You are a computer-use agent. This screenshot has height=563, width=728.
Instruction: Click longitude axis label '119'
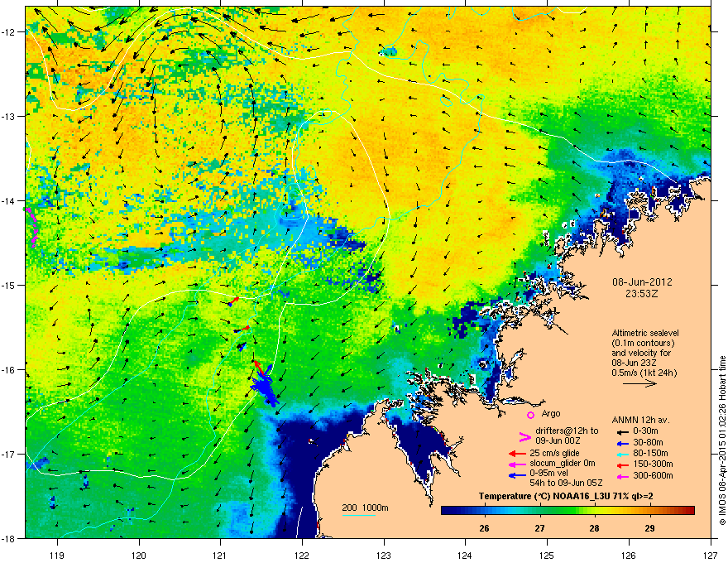point(57,555)
